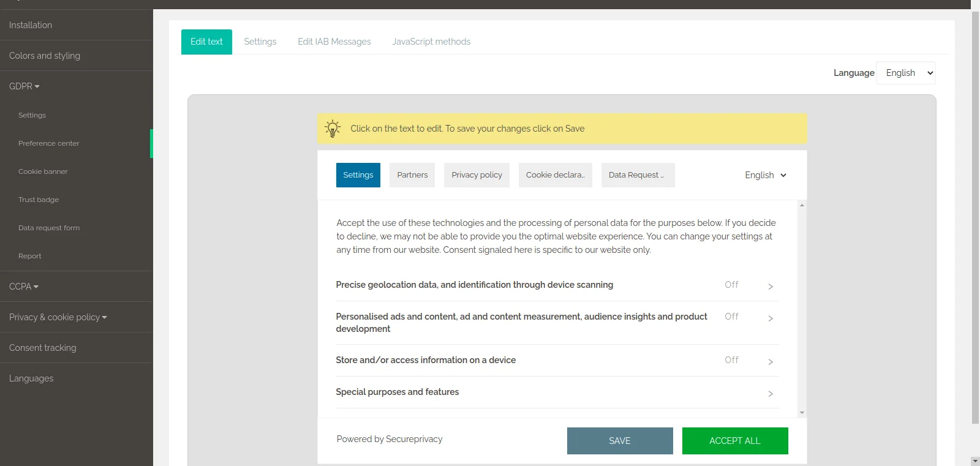Viewport: 980px width, 466px height.
Task: Open arrow for Special purposes and features row
Action: click(x=771, y=394)
